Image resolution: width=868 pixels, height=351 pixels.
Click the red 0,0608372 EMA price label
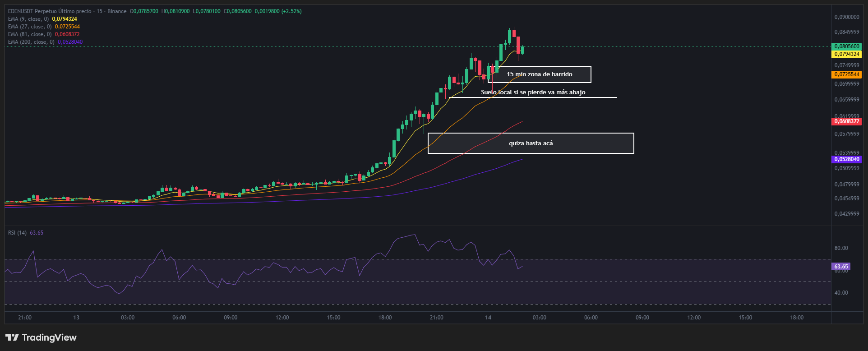point(846,121)
